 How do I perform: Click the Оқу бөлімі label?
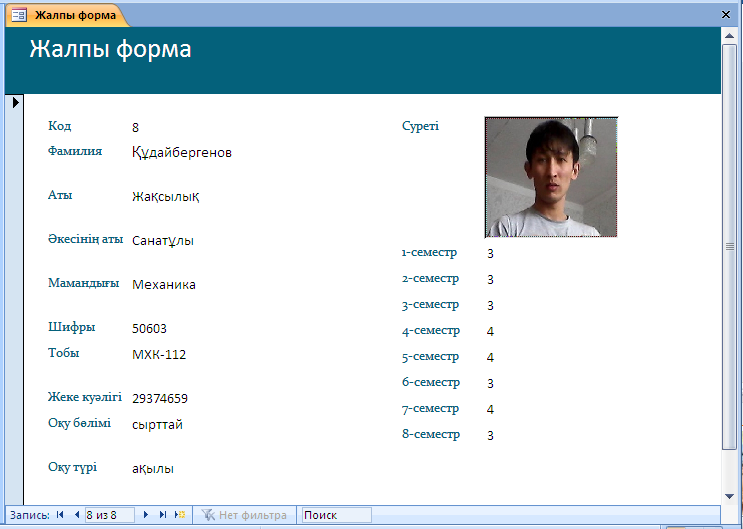79,423
